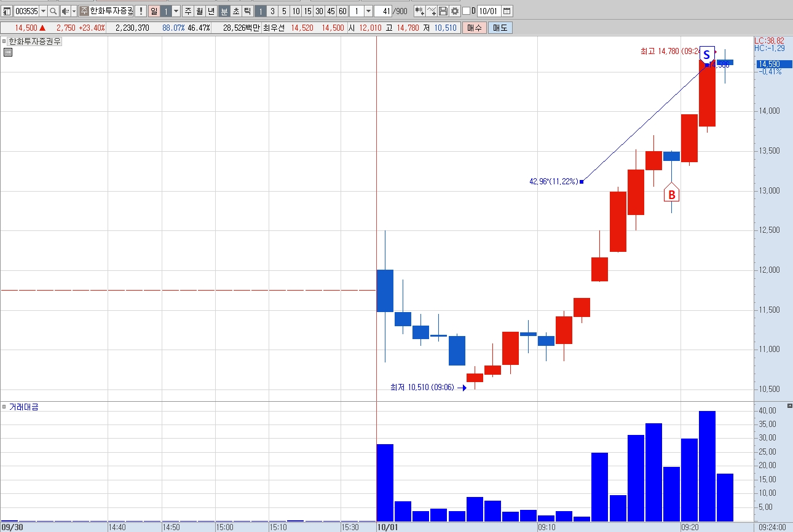793x532 pixels.
Task: Toggle the D checkbox beside the date
Action: pyautogui.click(x=466, y=11)
